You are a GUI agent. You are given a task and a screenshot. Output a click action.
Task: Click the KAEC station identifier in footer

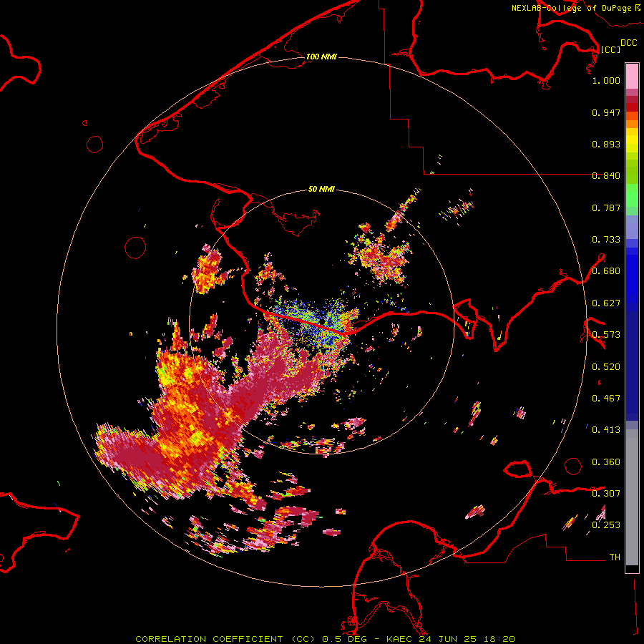[x=400, y=639]
